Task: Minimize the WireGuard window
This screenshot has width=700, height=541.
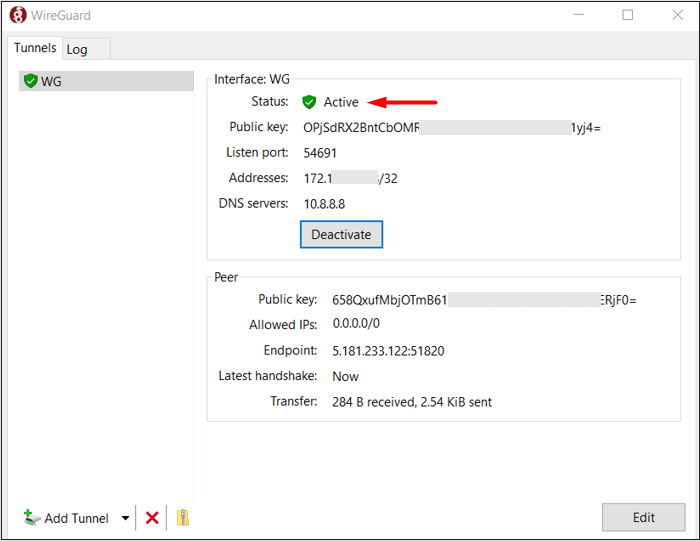Action: (579, 15)
